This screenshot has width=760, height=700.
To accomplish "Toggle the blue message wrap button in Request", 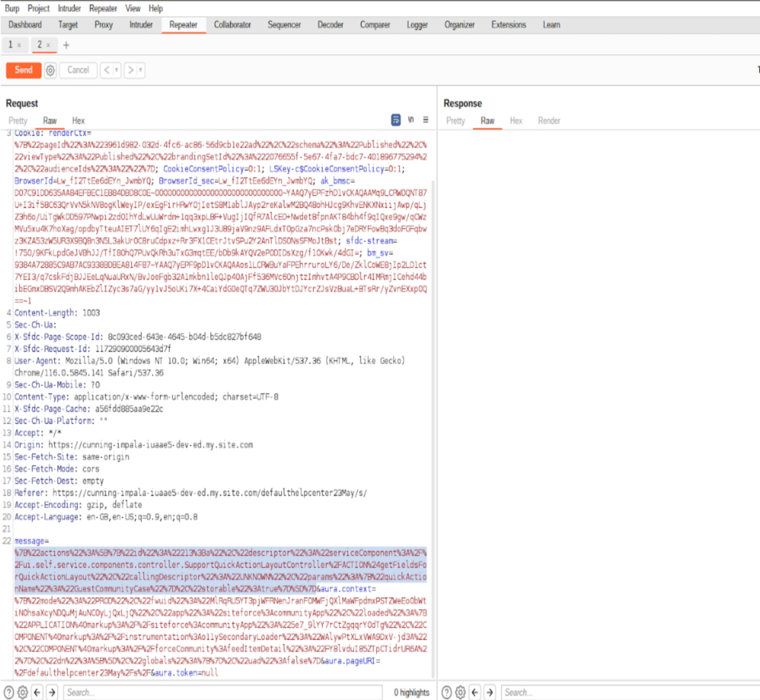I will [396, 120].
